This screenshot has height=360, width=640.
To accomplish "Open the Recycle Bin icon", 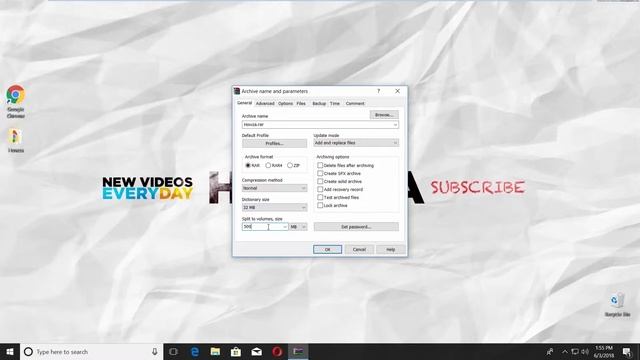I will (617, 304).
